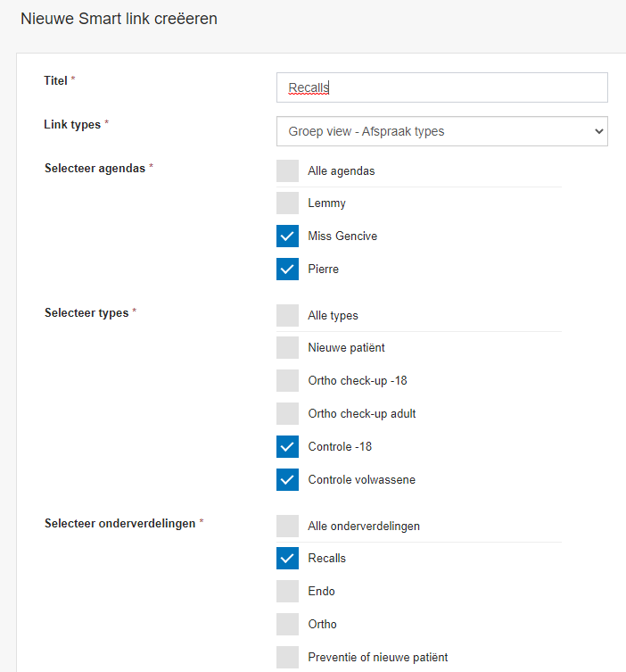This screenshot has height=672, width=626.
Task: Deselect the Pierre agenda checkbox
Action: [x=287, y=269]
